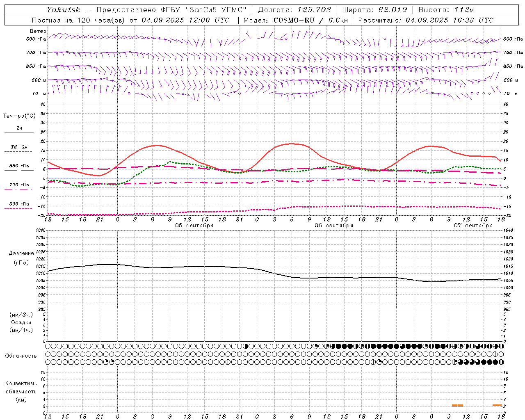
Task: Click the 'Высота: 112м' elevation text
Action: click(x=446, y=9)
